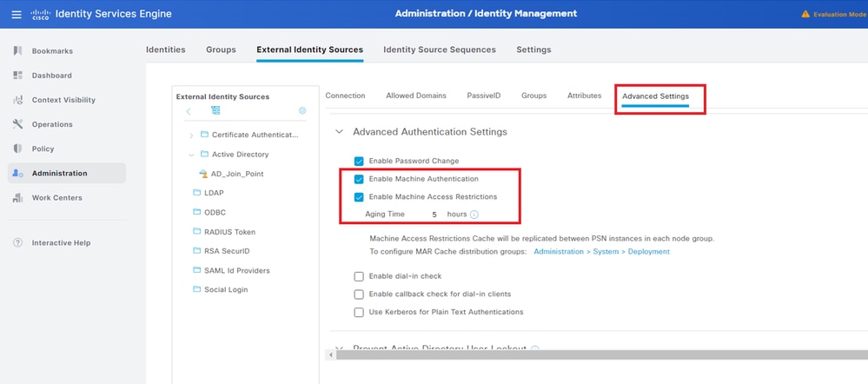This screenshot has height=384, width=868.
Task: Open Policy in the sidebar
Action: tap(43, 149)
